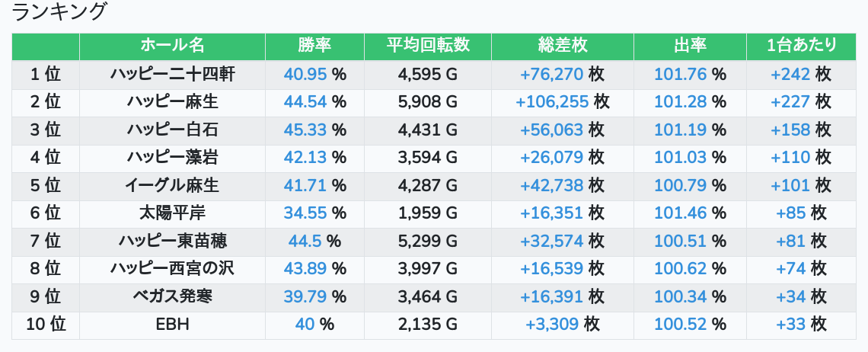Click 34.55 win rate for 太陽平岸
The height and width of the screenshot is (352, 868).
coord(305,213)
